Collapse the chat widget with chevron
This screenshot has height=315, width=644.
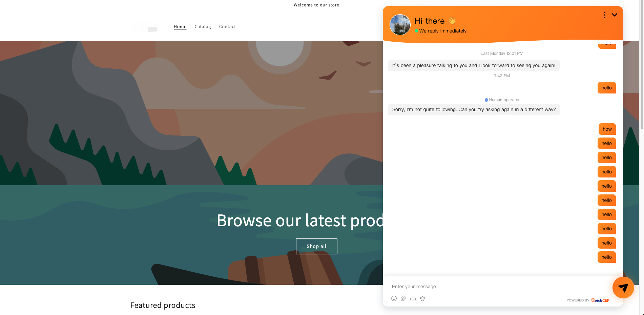(x=615, y=15)
